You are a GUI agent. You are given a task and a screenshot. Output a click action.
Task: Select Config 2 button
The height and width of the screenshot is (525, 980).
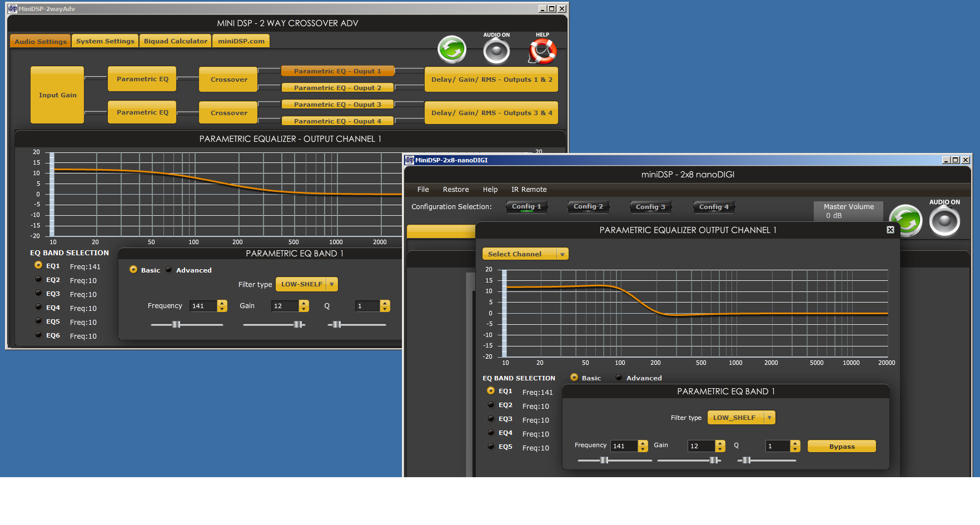(x=588, y=207)
